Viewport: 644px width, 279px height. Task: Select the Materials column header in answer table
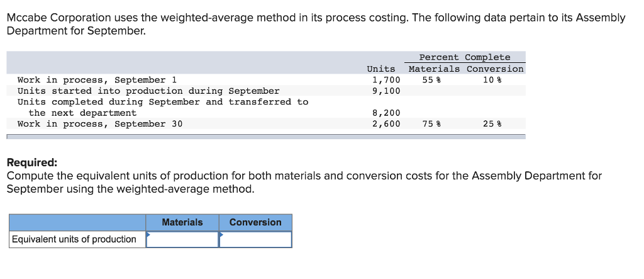(182, 222)
